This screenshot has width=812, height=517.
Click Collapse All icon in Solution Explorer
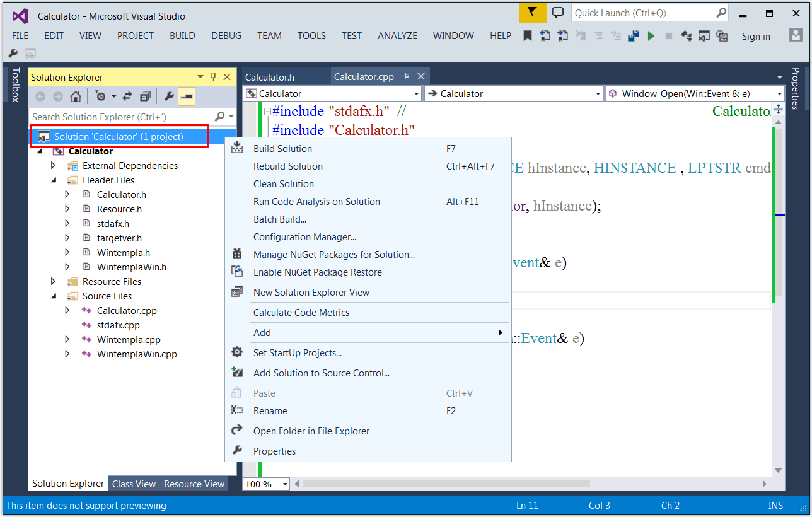point(145,96)
